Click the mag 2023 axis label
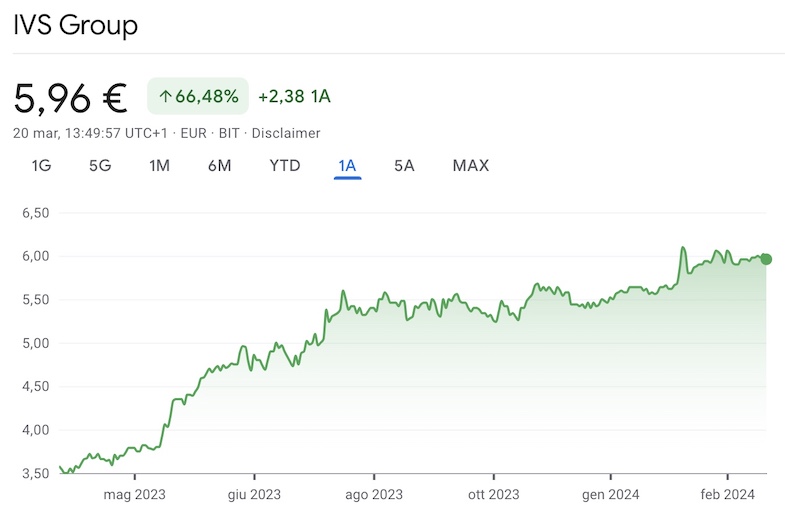Screen dimensions: 785x519 coord(134,494)
